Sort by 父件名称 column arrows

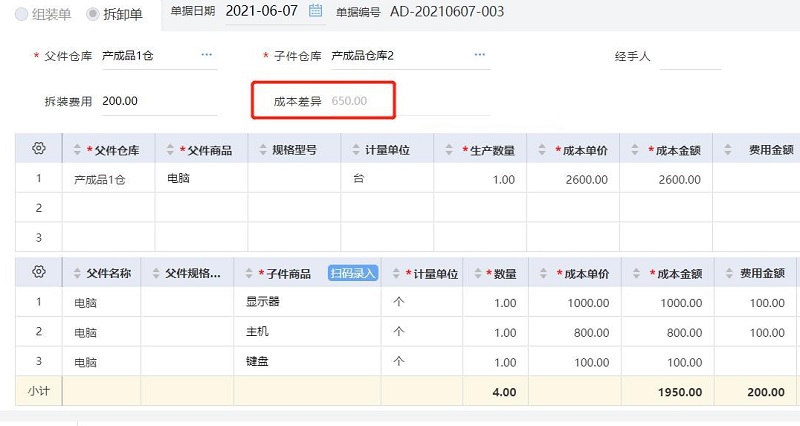tap(77, 273)
